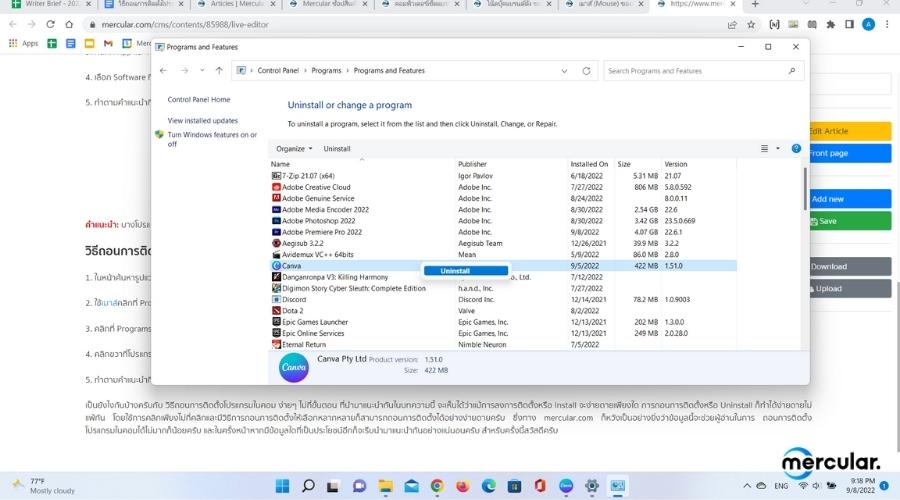This screenshot has width=900, height=500.
Task: Select the 7-Zip 21.07 (x64) row
Action: click(x=503, y=176)
